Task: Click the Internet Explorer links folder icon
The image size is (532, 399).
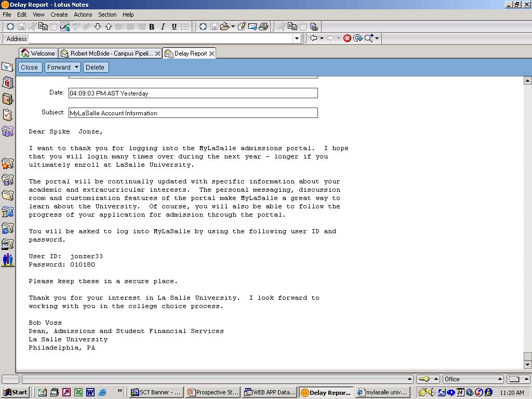Action: pyautogui.click(x=7, y=229)
